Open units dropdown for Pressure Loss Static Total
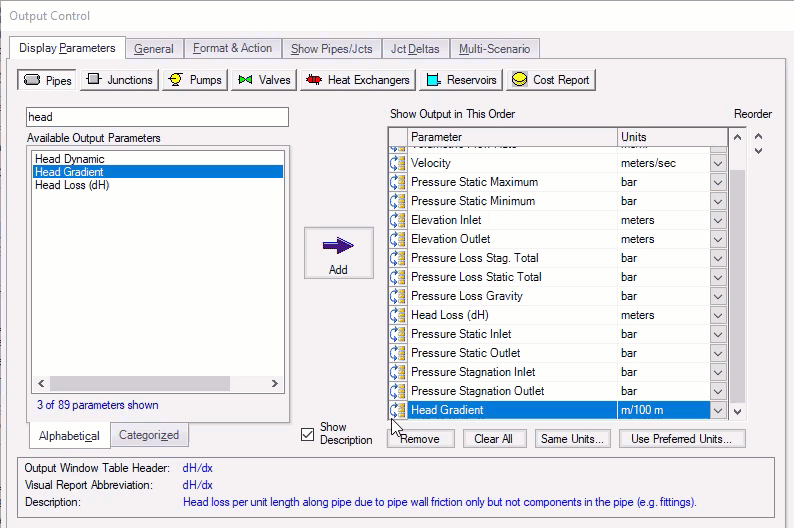The height and width of the screenshot is (528, 794). [718, 277]
